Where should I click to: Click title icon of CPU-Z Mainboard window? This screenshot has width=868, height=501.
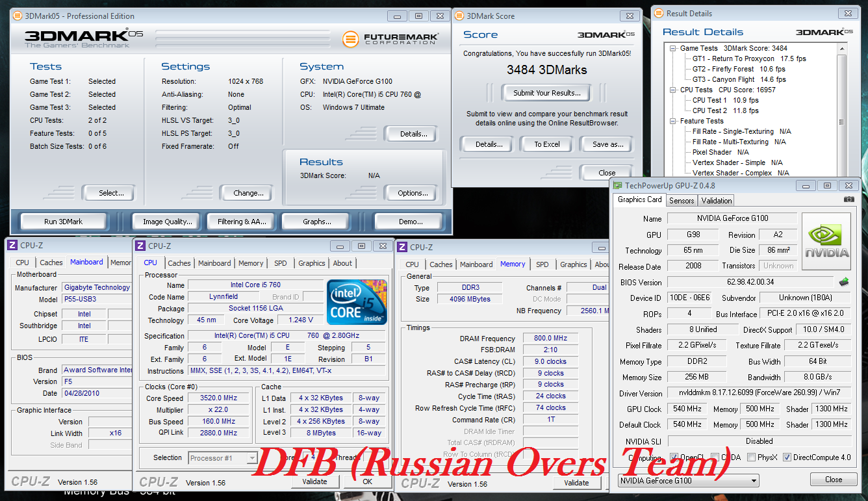[12, 245]
